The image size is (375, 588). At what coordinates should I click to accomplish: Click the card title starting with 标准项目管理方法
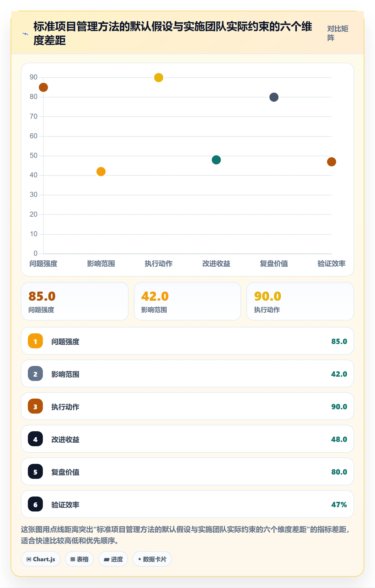[x=173, y=33]
